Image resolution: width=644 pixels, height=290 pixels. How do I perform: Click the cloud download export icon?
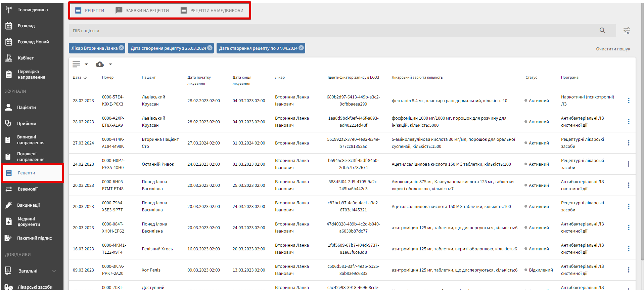99,64
